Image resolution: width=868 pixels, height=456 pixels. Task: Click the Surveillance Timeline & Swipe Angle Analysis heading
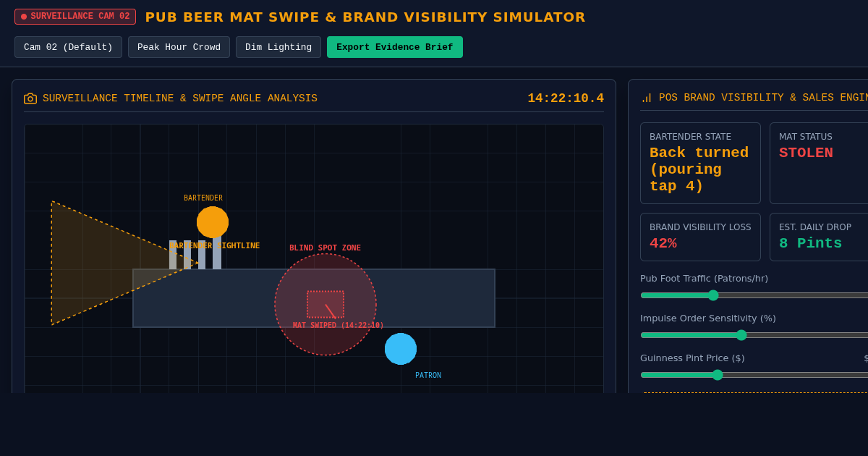coord(180,98)
